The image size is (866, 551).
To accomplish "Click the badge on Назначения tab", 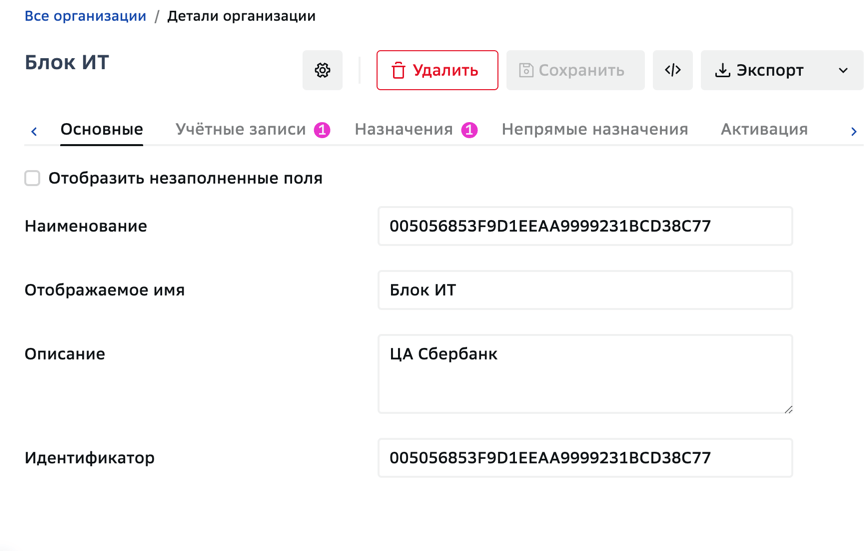I will coord(469,130).
